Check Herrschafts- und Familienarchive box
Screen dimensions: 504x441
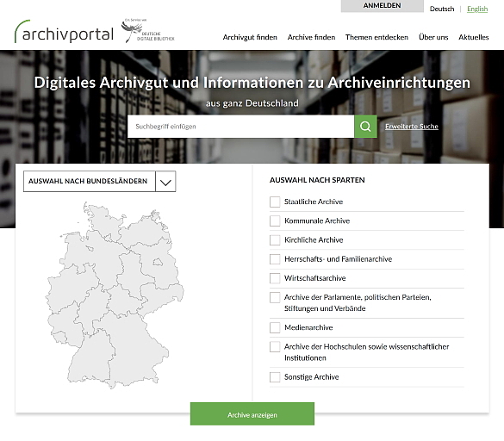[275, 259]
